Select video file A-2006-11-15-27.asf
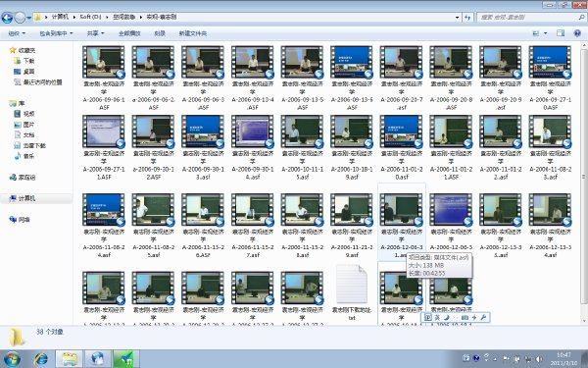The width and height of the screenshot is (588, 368). click(x=253, y=226)
